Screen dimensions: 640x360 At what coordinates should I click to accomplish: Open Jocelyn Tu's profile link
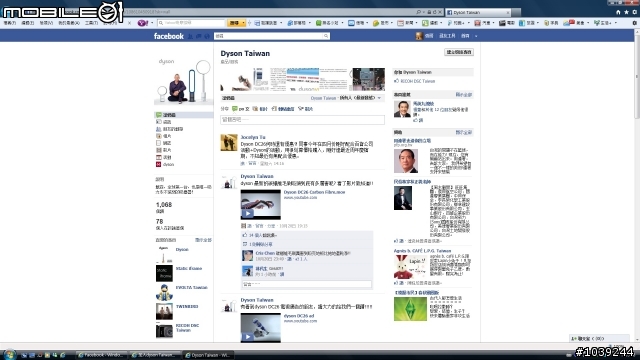point(253,137)
